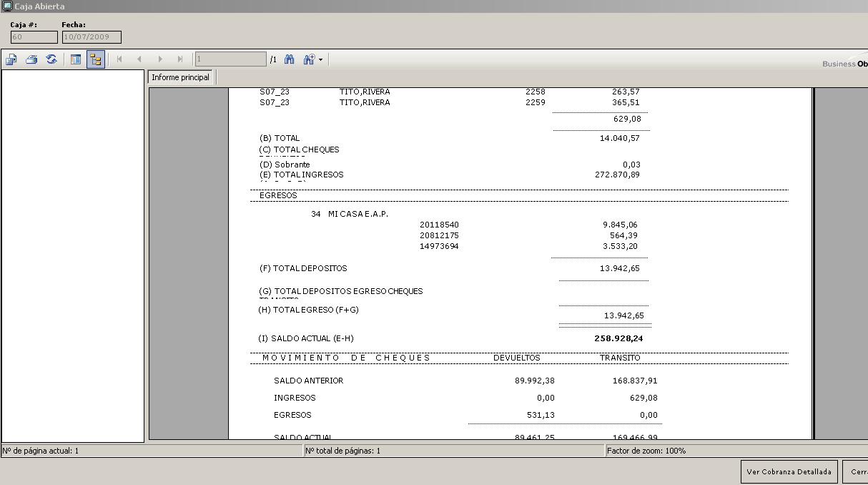Click amount 9.845,06
Viewport: 868px width, 485px height.
coord(620,225)
